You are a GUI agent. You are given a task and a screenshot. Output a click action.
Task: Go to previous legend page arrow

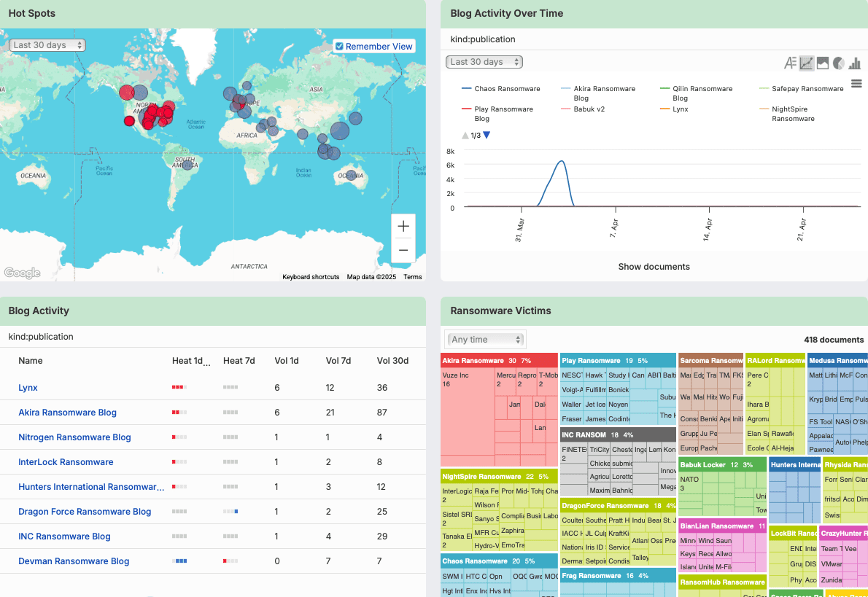click(465, 135)
